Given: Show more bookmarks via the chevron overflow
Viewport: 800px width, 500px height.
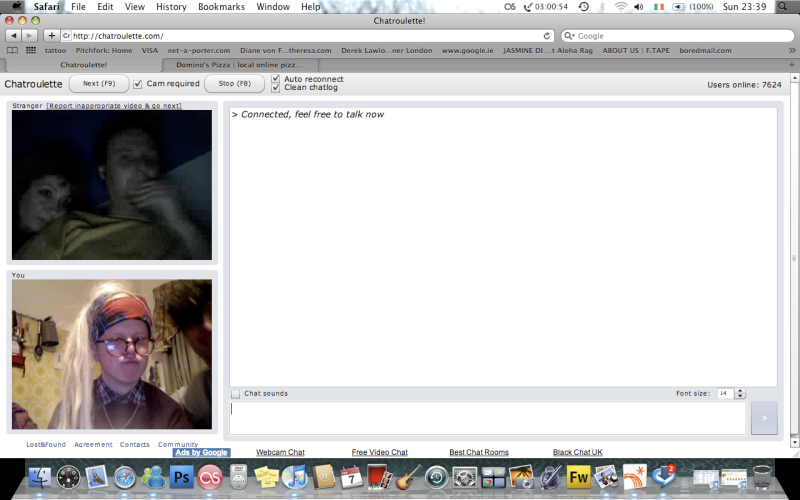Looking at the screenshot, I should tap(792, 50).
